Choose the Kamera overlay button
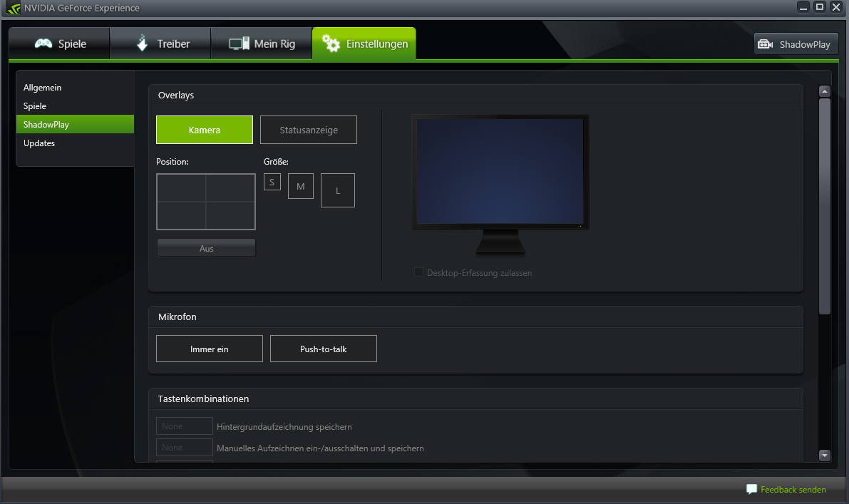This screenshot has height=504, width=849. click(205, 130)
